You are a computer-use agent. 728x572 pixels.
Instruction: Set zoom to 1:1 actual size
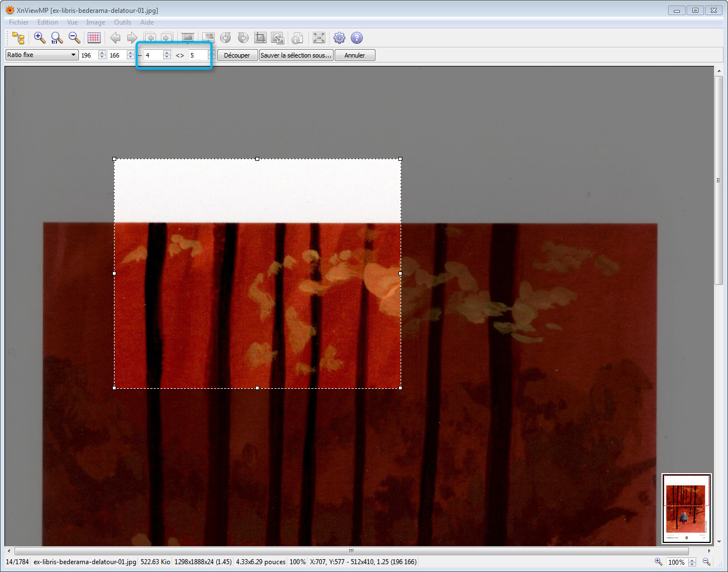(56, 38)
